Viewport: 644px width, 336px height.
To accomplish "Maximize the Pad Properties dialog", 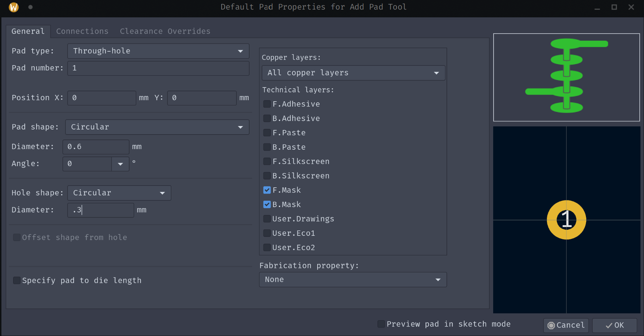I will click(614, 7).
